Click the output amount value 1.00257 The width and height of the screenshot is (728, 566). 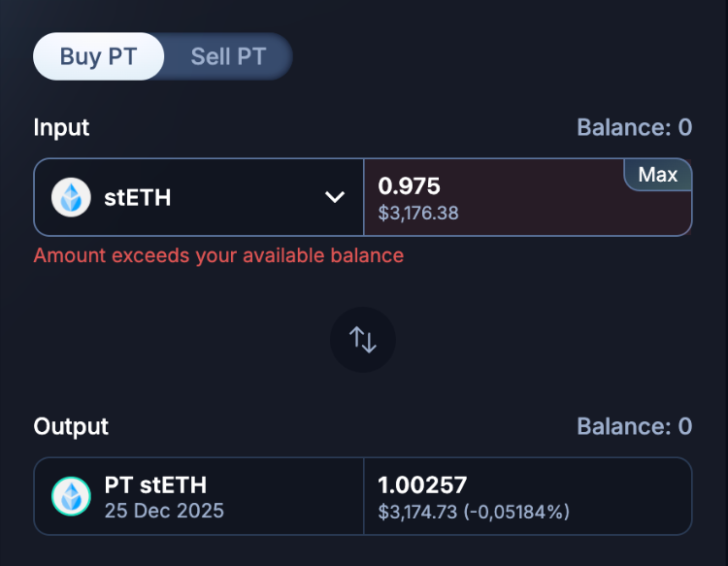pyautogui.click(x=422, y=485)
